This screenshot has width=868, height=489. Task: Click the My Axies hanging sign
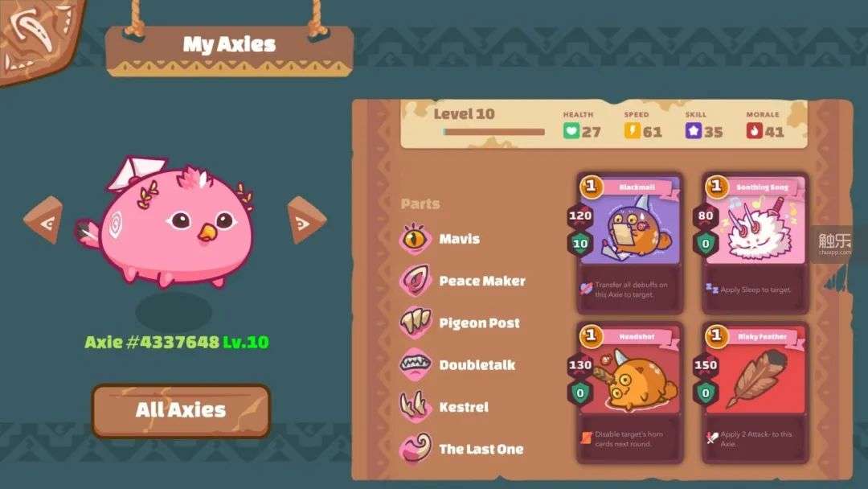[x=230, y=51]
